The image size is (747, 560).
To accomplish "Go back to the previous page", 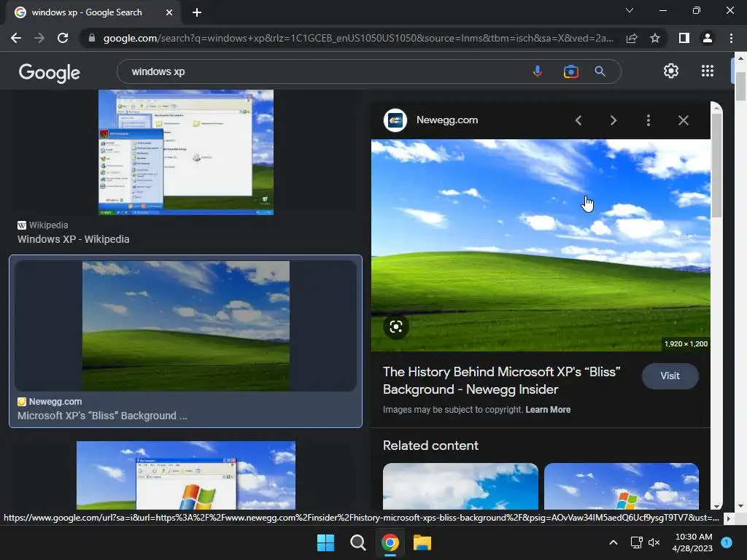I will coord(16,38).
